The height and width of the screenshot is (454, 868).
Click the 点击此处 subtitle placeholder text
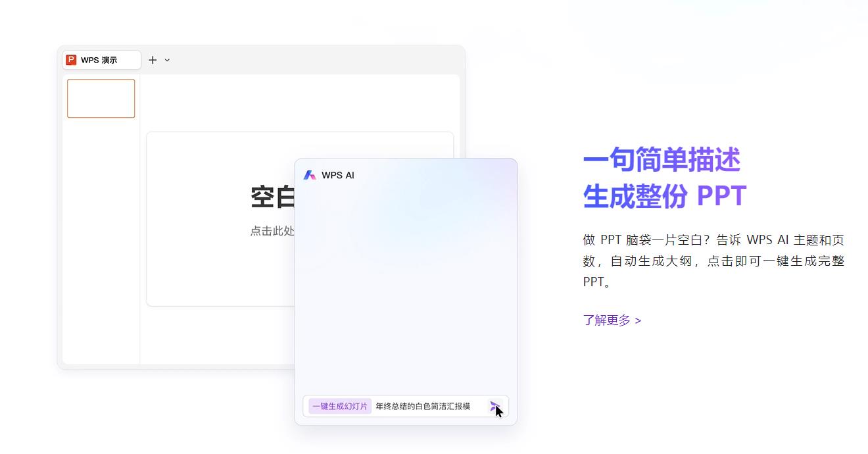click(x=272, y=231)
